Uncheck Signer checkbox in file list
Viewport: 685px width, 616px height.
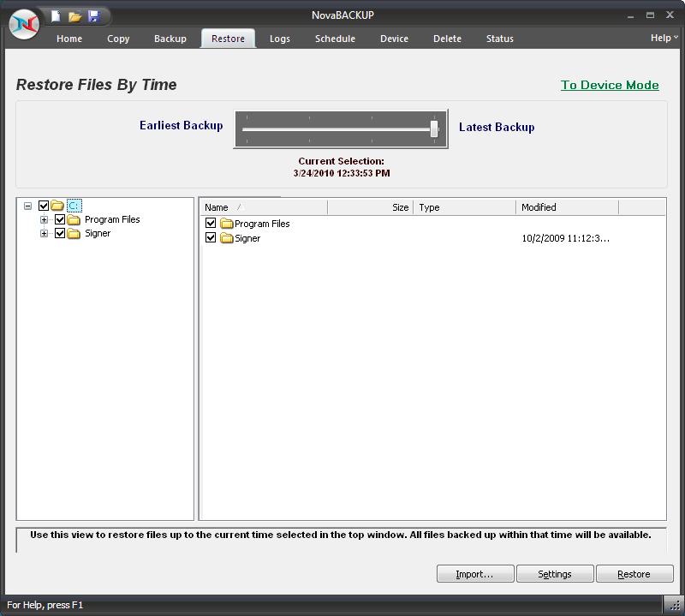coord(211,237)
